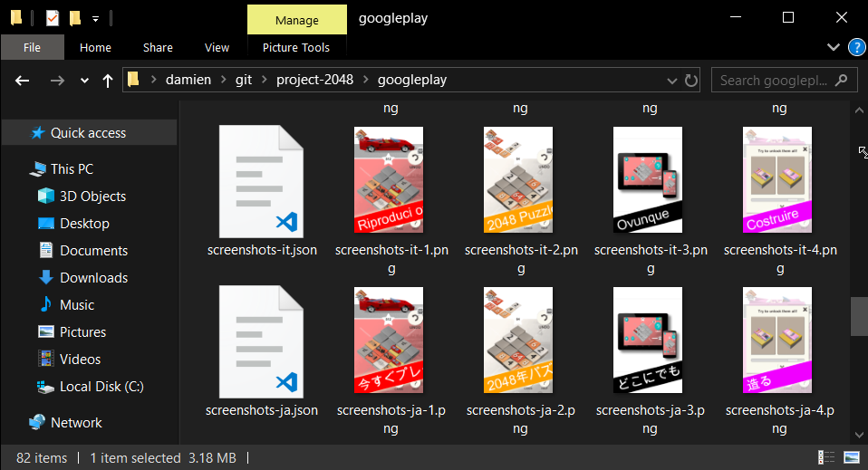This screenshot has width=868, height=470.
Task: Expand the address bar history dropdown
Action: pyautogui.click(x=672, y=81)
